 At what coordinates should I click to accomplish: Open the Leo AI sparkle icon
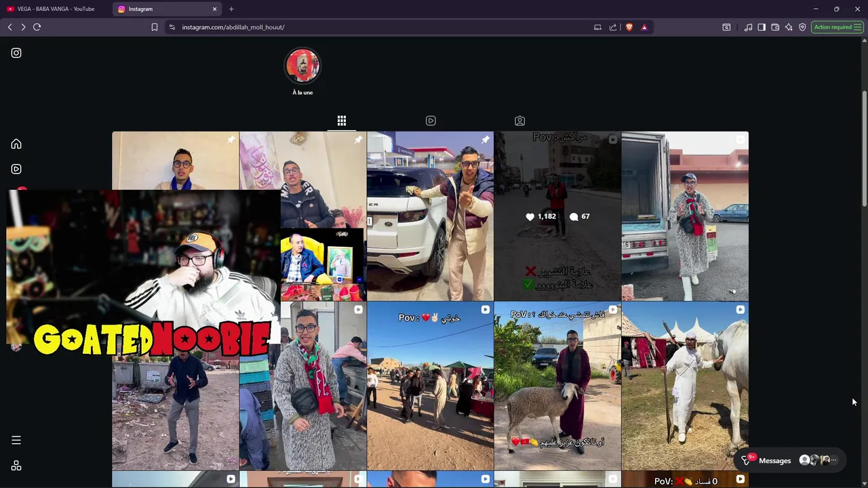(789, 27)
